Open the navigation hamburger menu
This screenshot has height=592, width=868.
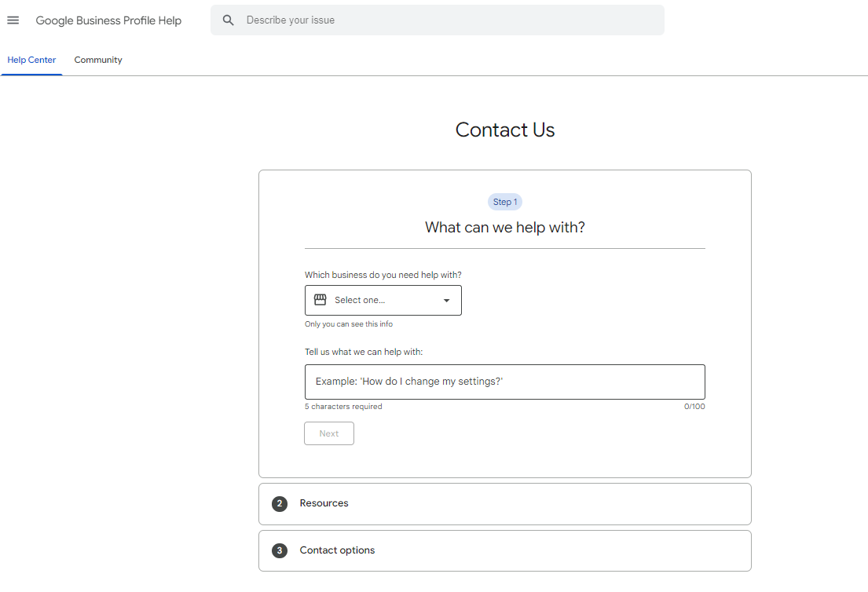13,20
